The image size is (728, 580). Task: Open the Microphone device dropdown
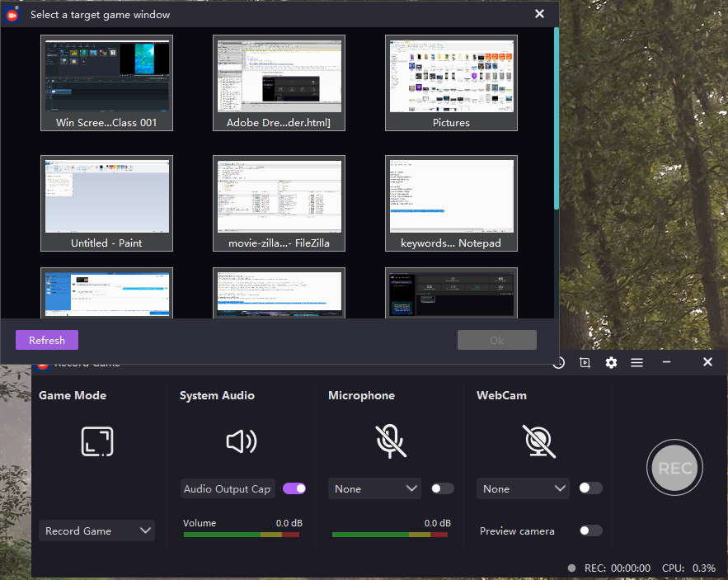[x=374, y=488]
